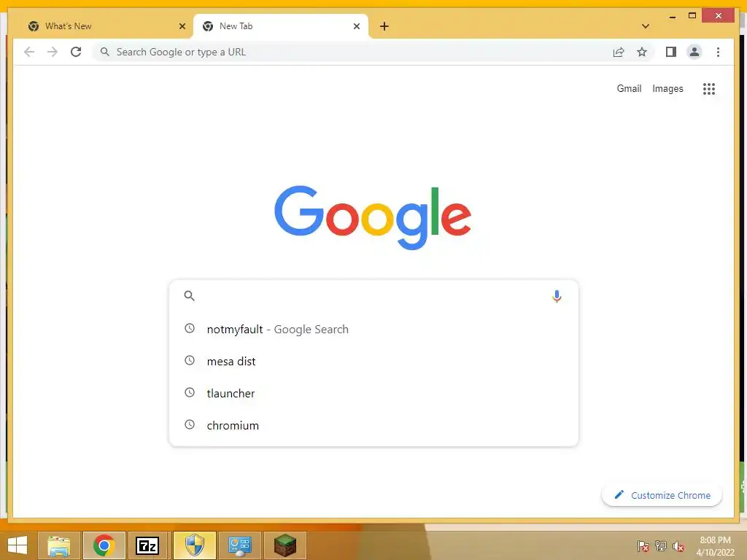747x560 pixels.
Task: Open Chrome's three-dot menu
Action: [x=718, y=52]
